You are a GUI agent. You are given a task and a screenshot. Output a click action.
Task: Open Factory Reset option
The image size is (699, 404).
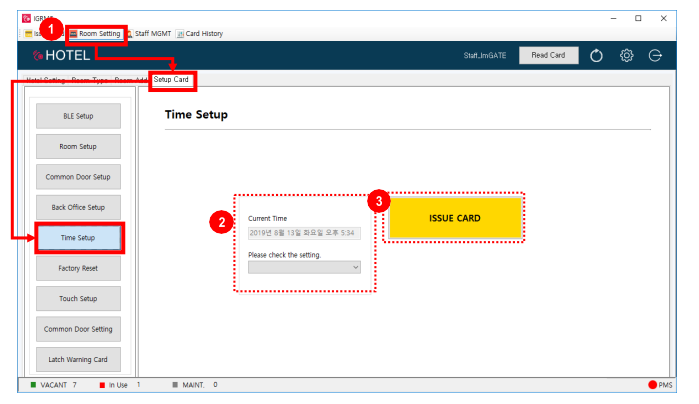point(78,268)
